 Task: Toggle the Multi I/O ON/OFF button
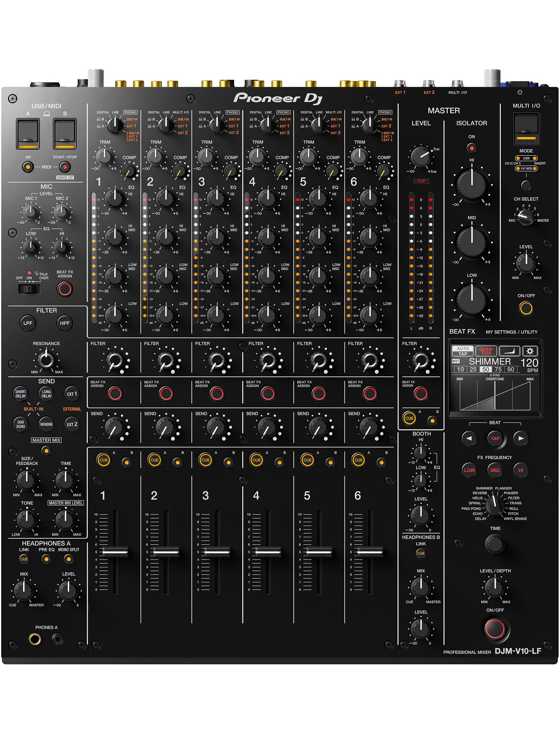coord(526,308)
